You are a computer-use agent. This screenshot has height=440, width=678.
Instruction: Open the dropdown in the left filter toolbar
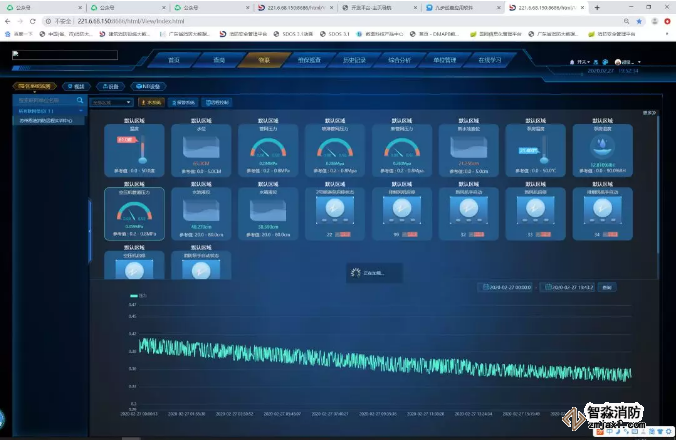point(111,102)
